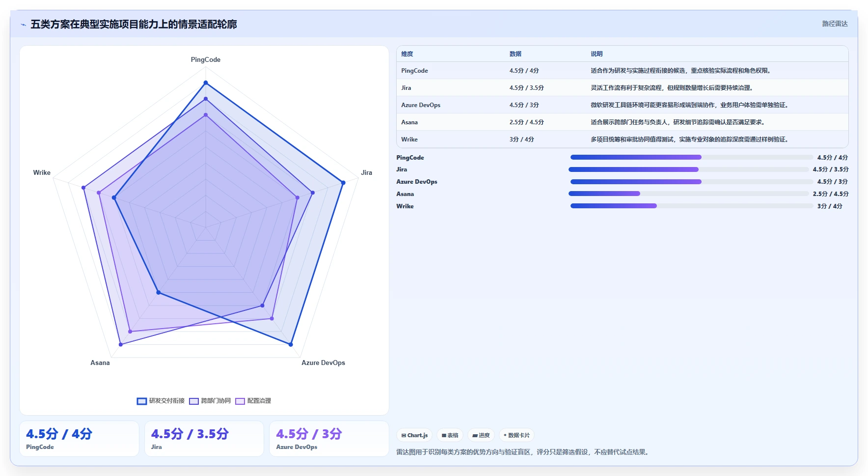Screen dimensions: 868x476
Task: Toggle the 跨部门协同 legend series
Action: coord(210,401)
